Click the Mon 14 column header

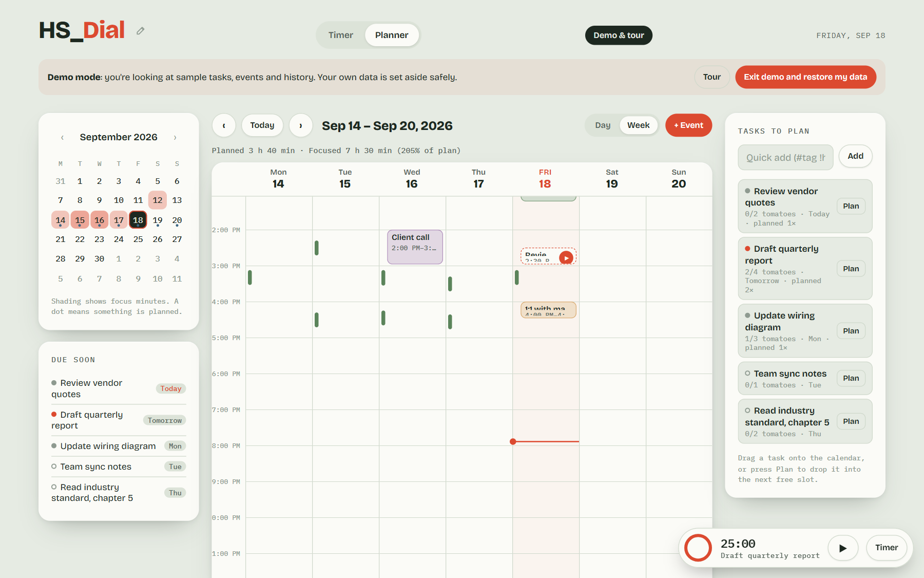point(278,179)
